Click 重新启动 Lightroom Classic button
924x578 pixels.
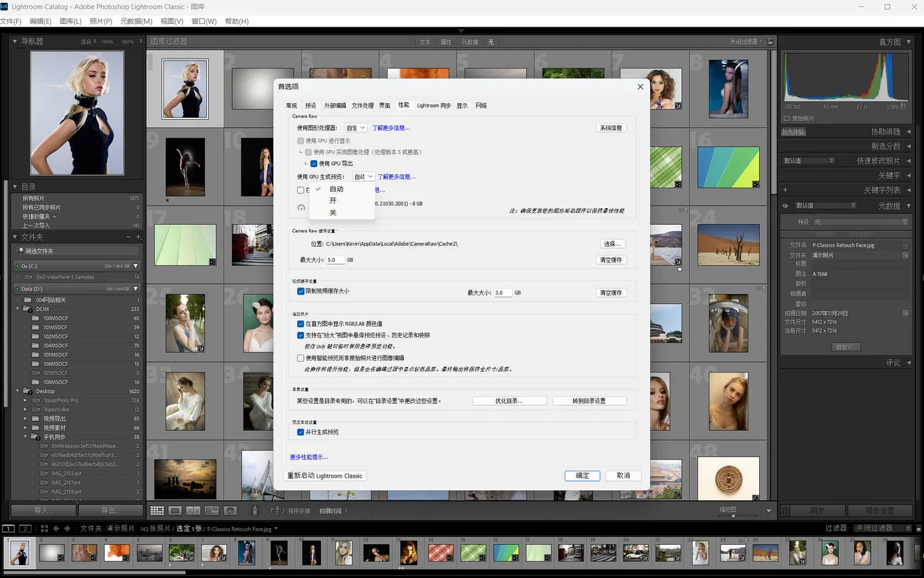(x=325, y=476)
